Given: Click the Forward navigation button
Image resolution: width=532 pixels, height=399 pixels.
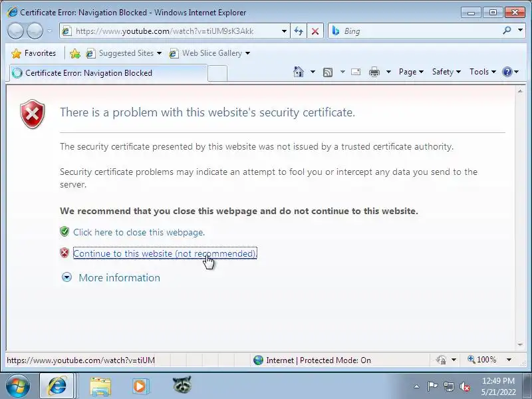Looking at the screenshot, I should pos(35,31).
